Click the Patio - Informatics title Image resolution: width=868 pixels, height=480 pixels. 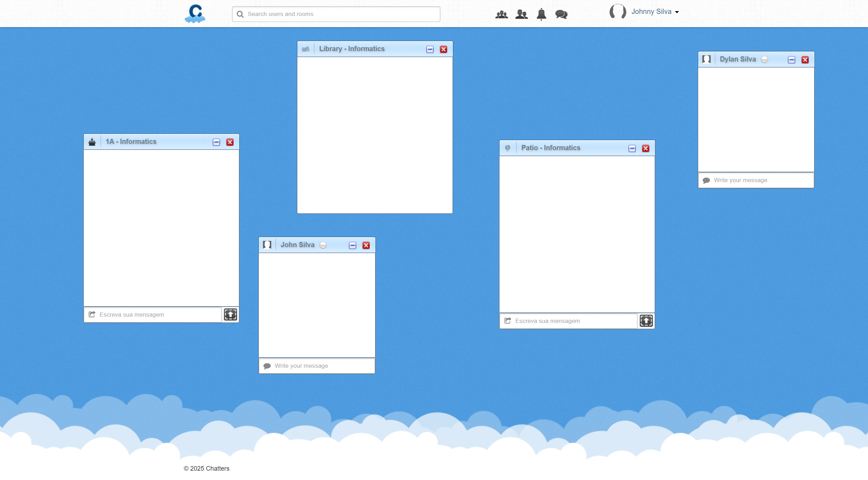[551, 148]
